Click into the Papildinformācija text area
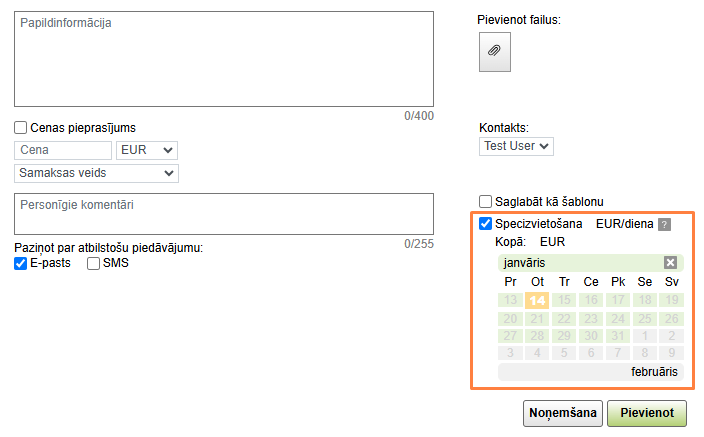This screenshot has height=437, width=704. 224,59
